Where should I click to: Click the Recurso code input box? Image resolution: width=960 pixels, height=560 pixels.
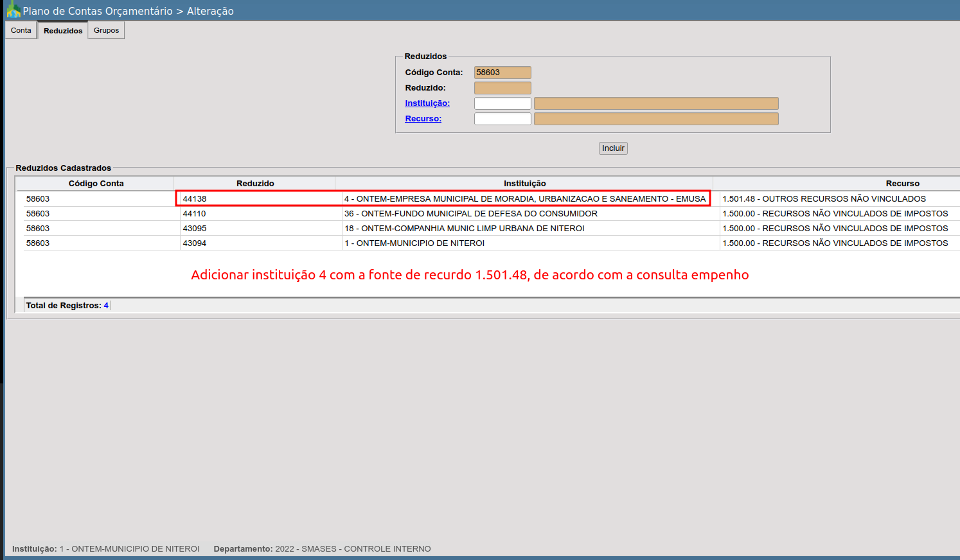(502, 119)
